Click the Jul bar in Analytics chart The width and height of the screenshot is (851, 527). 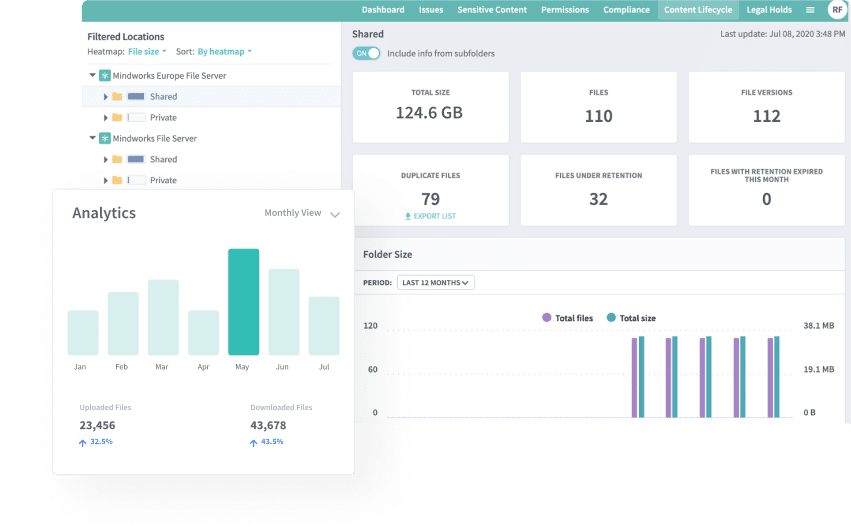[324, 326]
